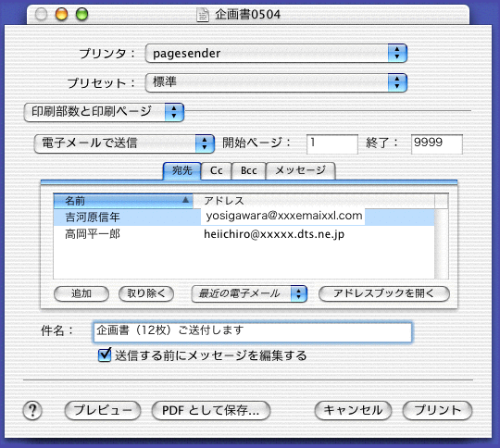Click the recipient list vertical scrollbar
This screenshot has height=448, width=500.
pos(442,243)
